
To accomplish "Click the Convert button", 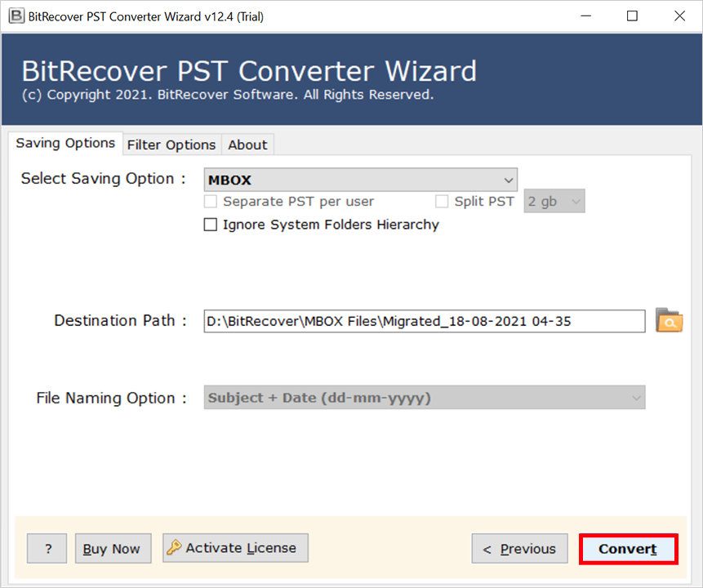I will (x=627, y=548).
